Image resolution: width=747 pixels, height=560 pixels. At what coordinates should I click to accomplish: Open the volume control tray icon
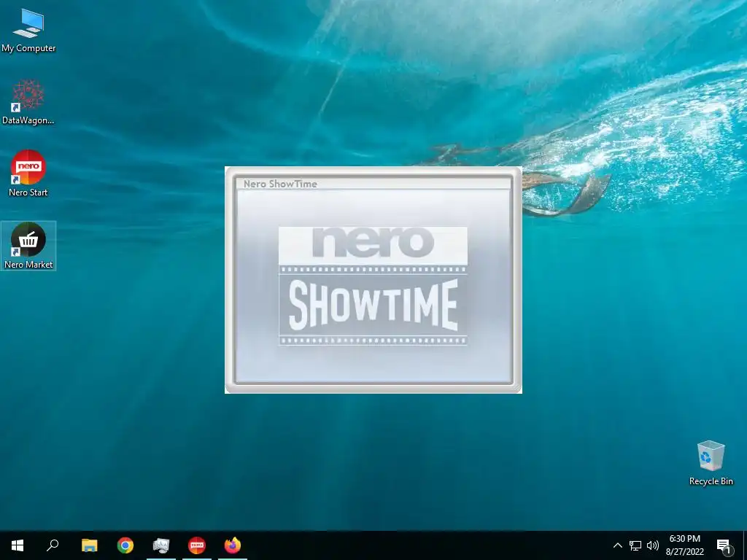click(x=653, y=545)
